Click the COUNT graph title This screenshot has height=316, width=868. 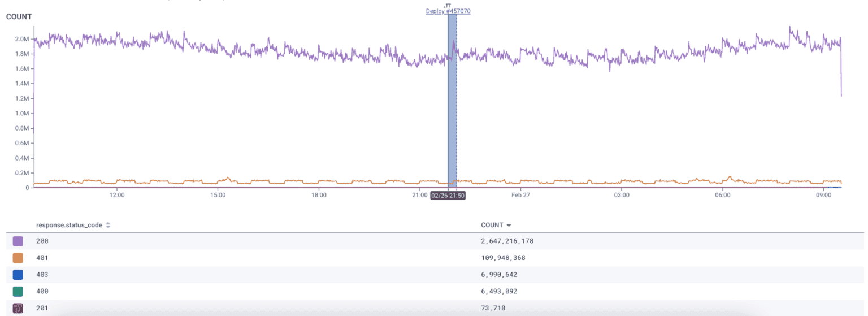tap(19, 17)
